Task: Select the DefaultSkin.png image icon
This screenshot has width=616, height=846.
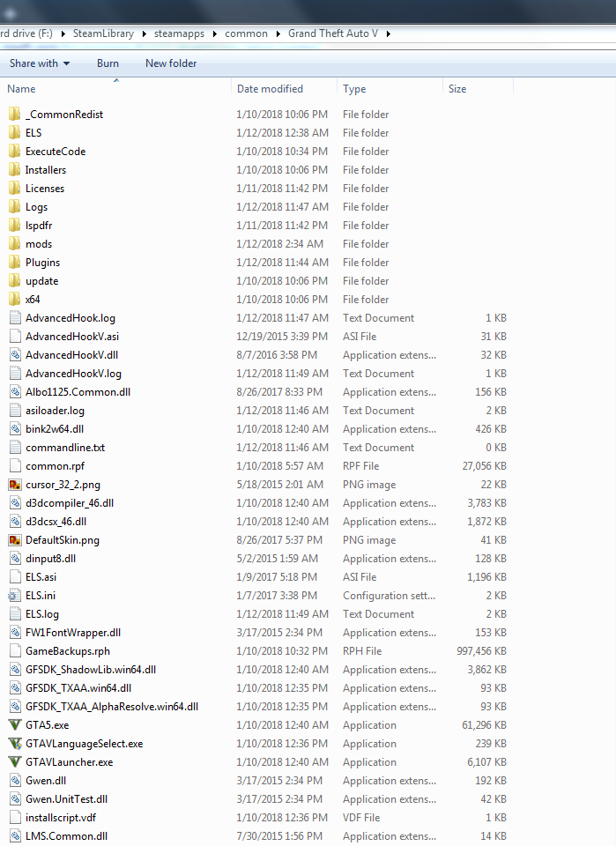Action: (x=15, y=540)
